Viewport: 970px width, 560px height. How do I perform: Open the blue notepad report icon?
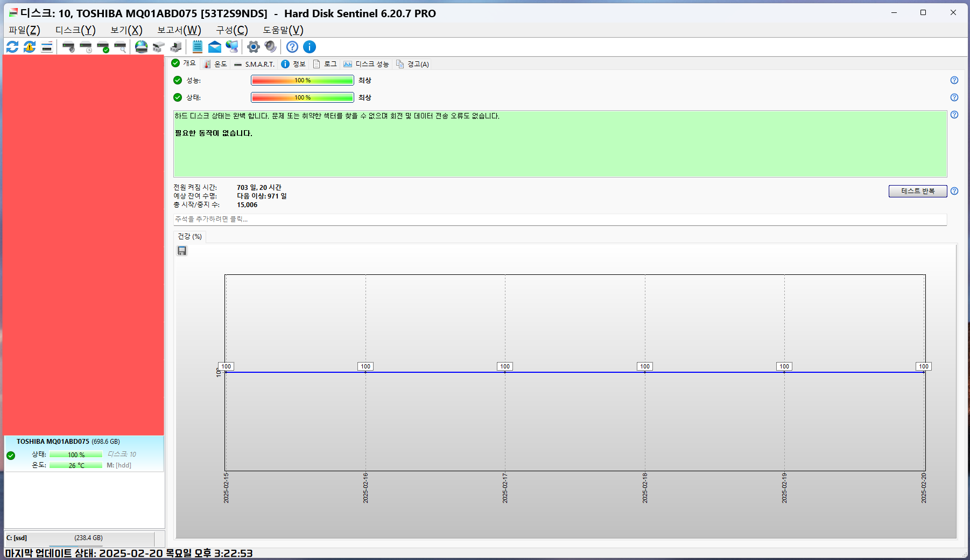pos(198,47)
